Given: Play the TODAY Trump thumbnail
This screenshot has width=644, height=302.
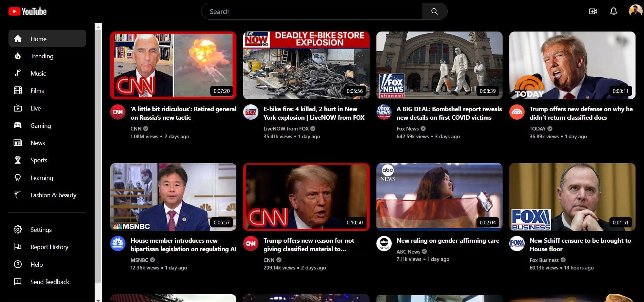Looking at the screenshot, I should pyautogui.click(x=572, y=65).
